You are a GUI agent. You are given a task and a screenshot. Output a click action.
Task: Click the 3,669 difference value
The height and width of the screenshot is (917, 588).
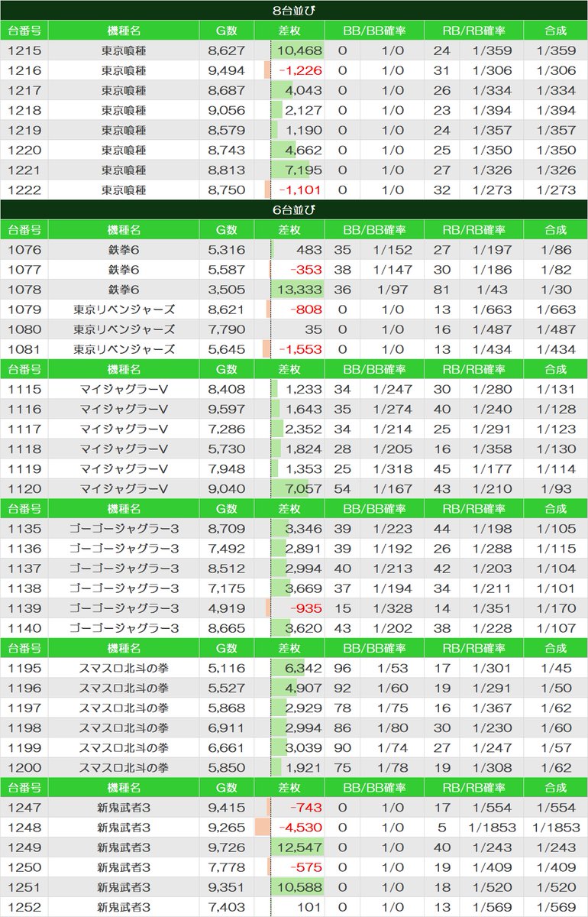pyautogui.click(x=304, y=587)
